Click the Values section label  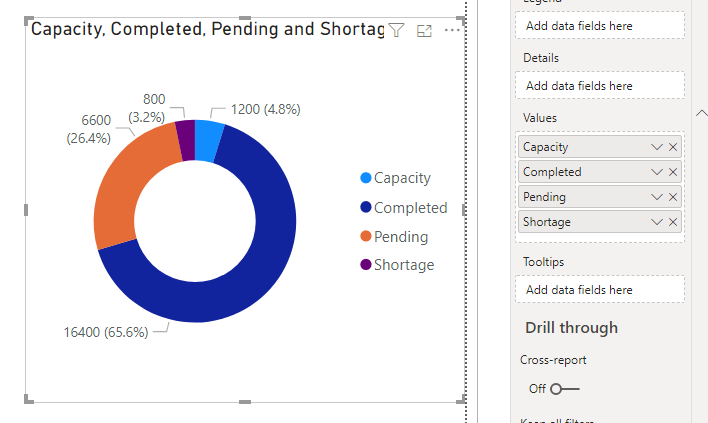click(x=540, y=118)
